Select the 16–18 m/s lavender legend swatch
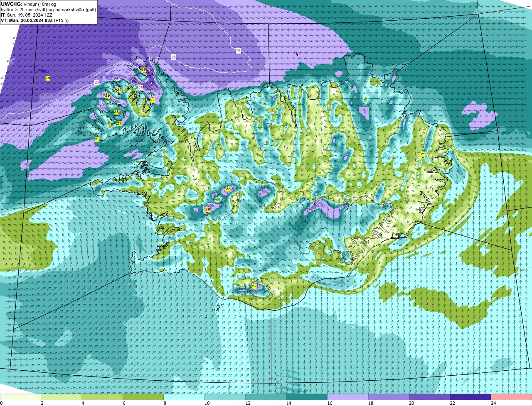The height and width of the screenshot is (406, 532). pyautogui.click(x=348, y=397)
